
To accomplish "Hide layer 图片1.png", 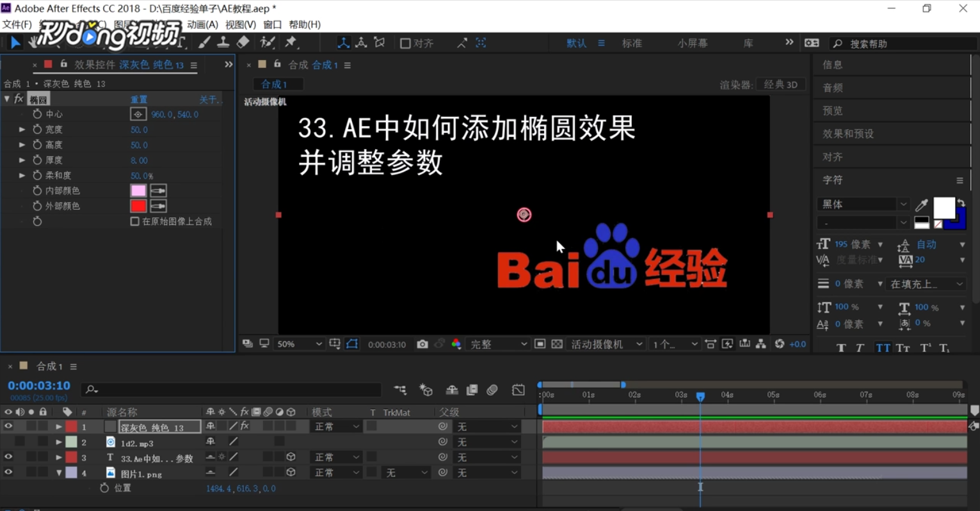I will [8, 473].
